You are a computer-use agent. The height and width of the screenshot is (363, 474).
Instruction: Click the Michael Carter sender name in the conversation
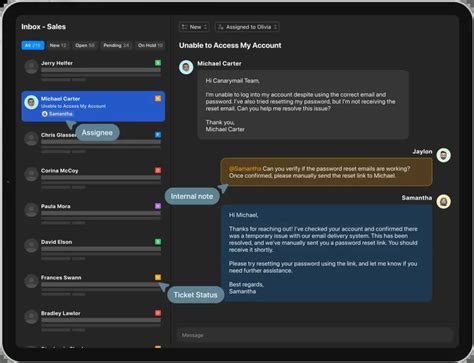coord(219,63)
